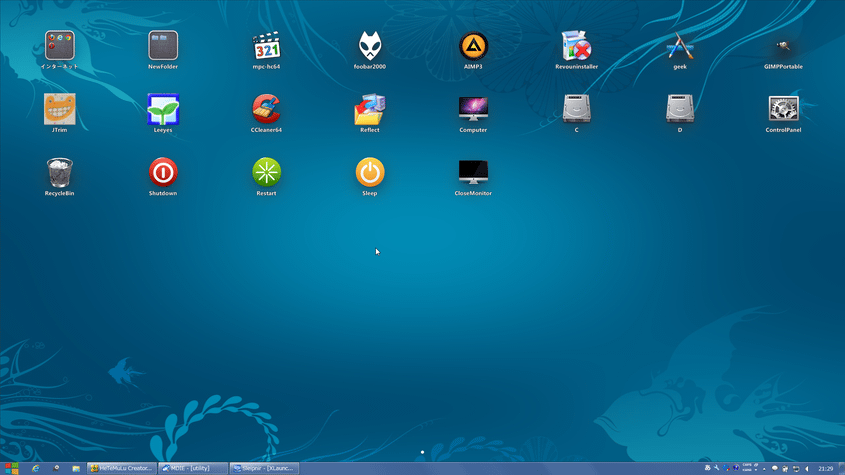Open the インターネット folder icon
The width and height of the screenshot is (845, 475).
pyautogui.click(x=59, y=45)
